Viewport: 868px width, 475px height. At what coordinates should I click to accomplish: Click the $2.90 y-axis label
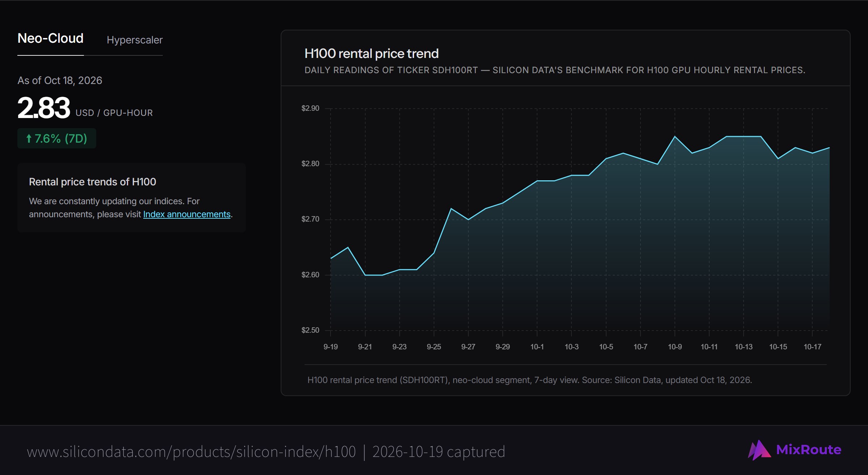pos(310,108)
